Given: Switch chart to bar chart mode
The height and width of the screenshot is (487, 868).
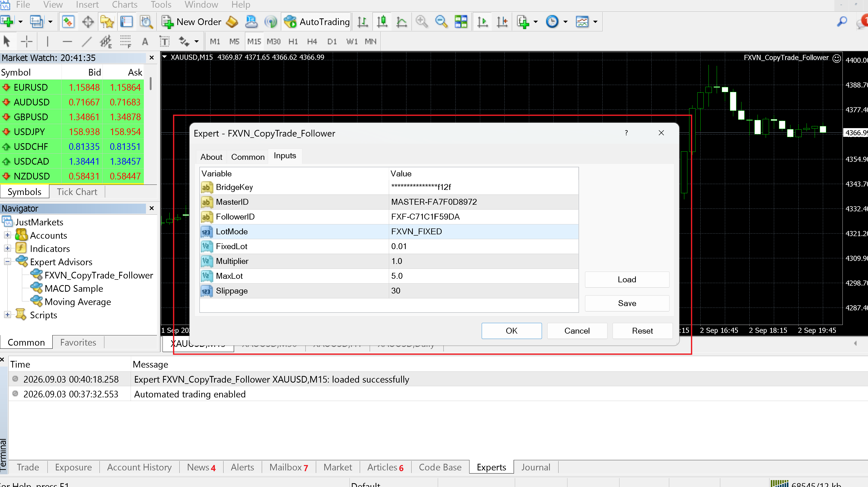Looking at the screenshot, I should tap(363, 22).
